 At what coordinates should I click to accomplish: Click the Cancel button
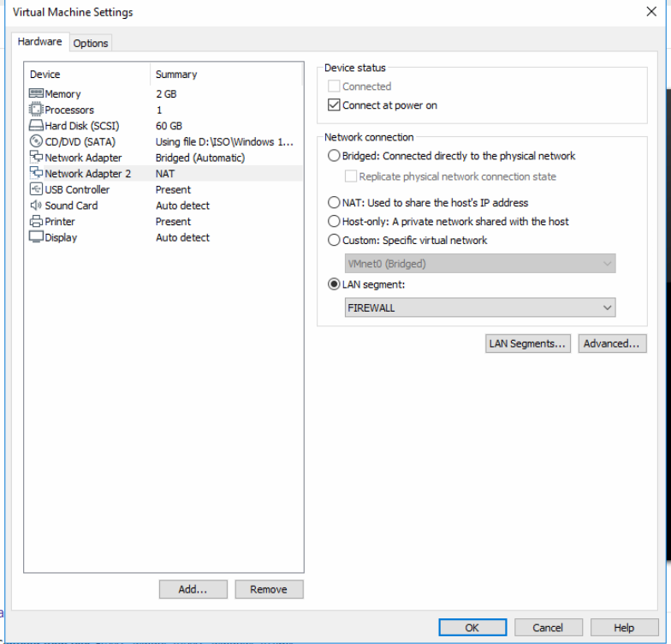pos(548,627)
